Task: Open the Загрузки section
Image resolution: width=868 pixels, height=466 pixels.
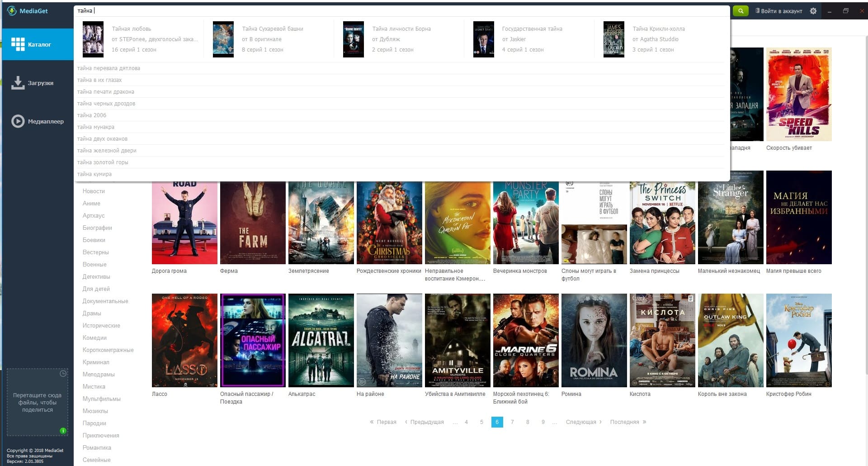Action: click(38, 83)
